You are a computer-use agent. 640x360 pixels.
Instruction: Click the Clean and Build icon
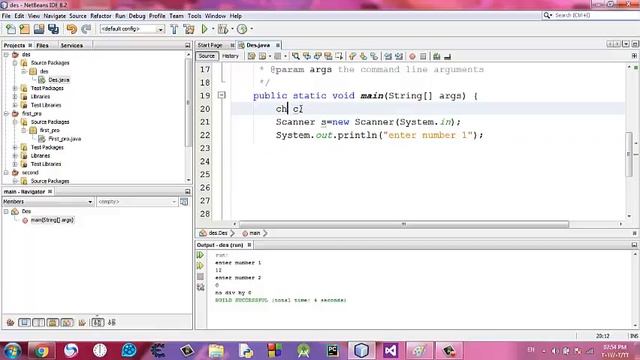point(189,29)
